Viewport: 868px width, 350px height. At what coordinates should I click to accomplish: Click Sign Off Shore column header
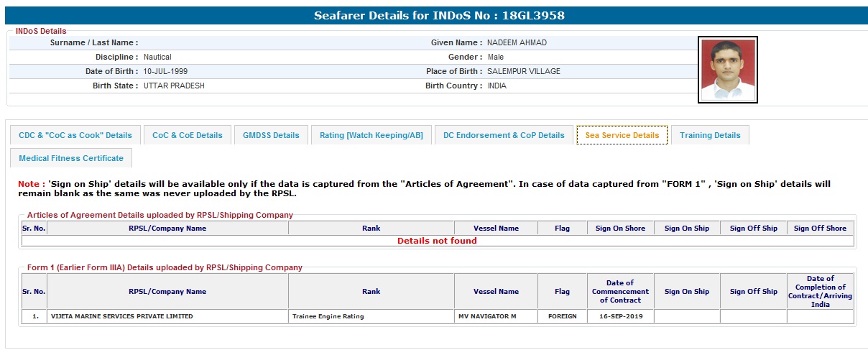[x=820, y=229]
